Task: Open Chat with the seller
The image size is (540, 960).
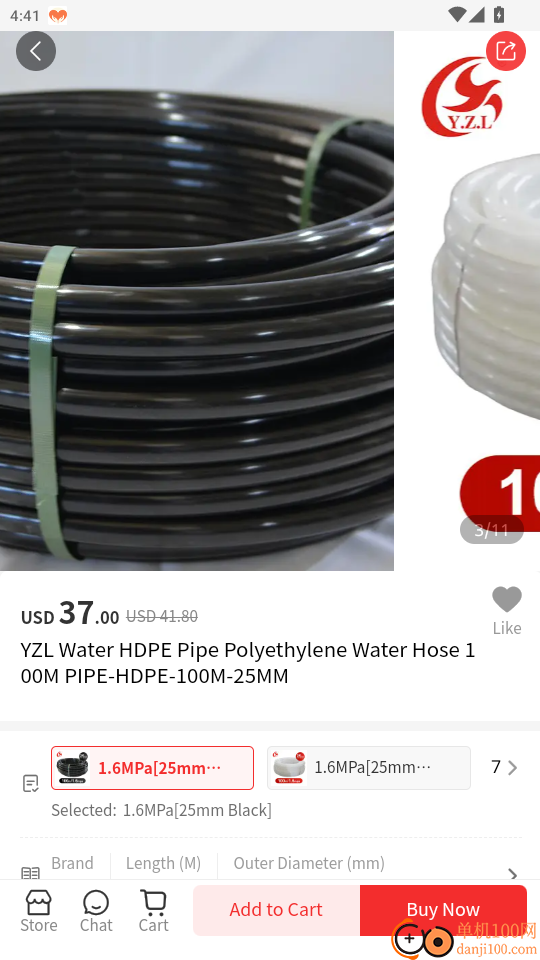Action: point(96,911)
